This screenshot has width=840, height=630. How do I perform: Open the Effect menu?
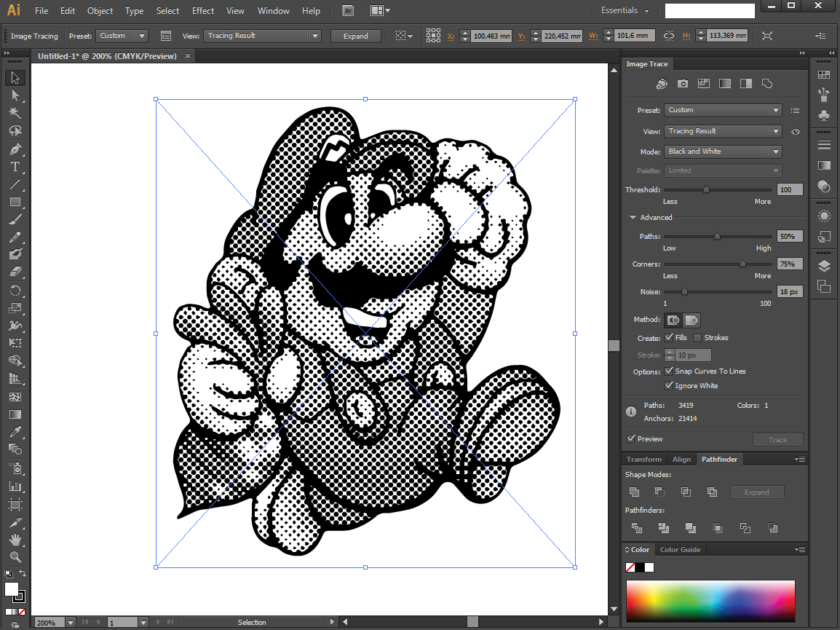(203, 11)
